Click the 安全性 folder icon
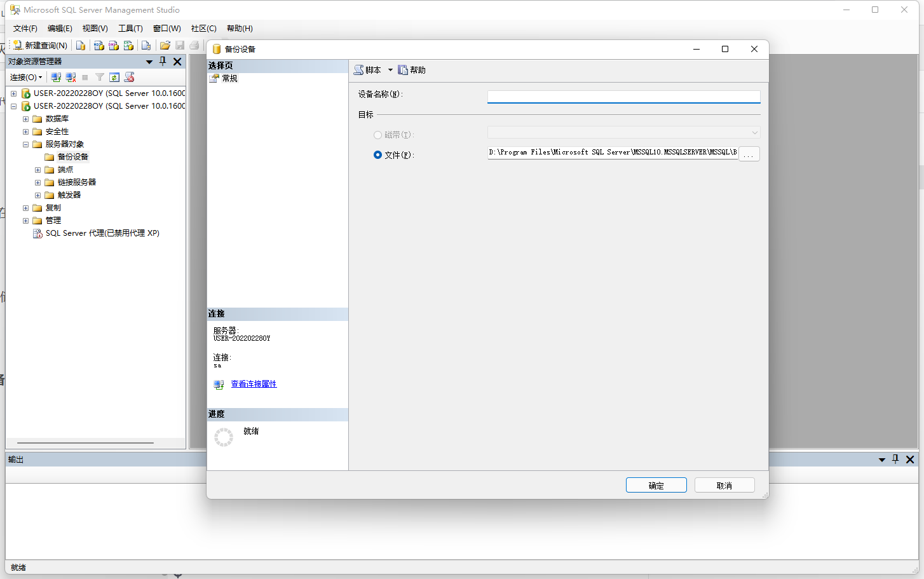This screenshot has width=924, height=579. pos(37,132)
